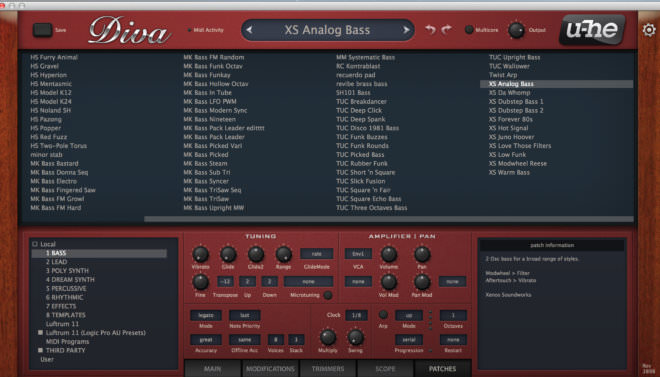Click the Swing knob
The image size is (660, 377).
(356, 337)
